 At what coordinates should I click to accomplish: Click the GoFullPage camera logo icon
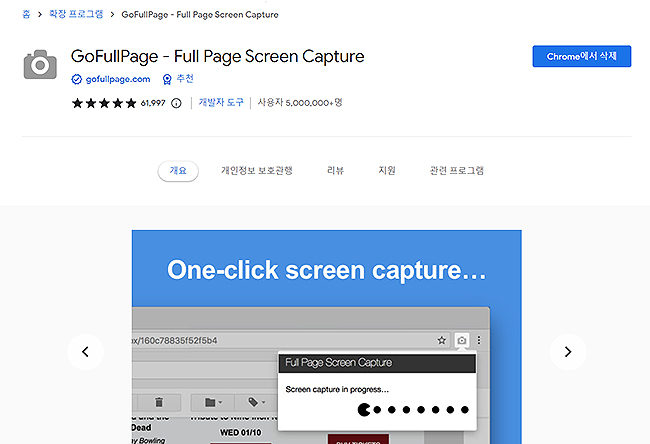point(40,64)
